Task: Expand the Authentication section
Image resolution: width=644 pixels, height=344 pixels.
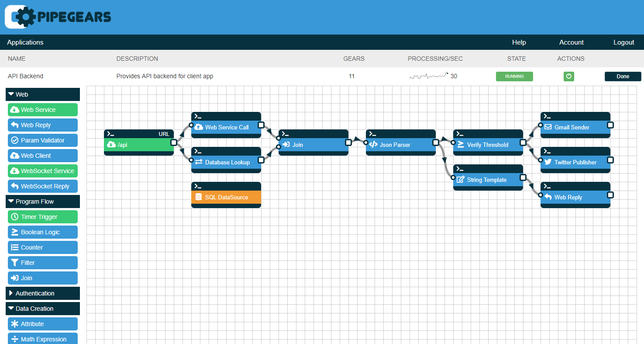Action: 43,293
